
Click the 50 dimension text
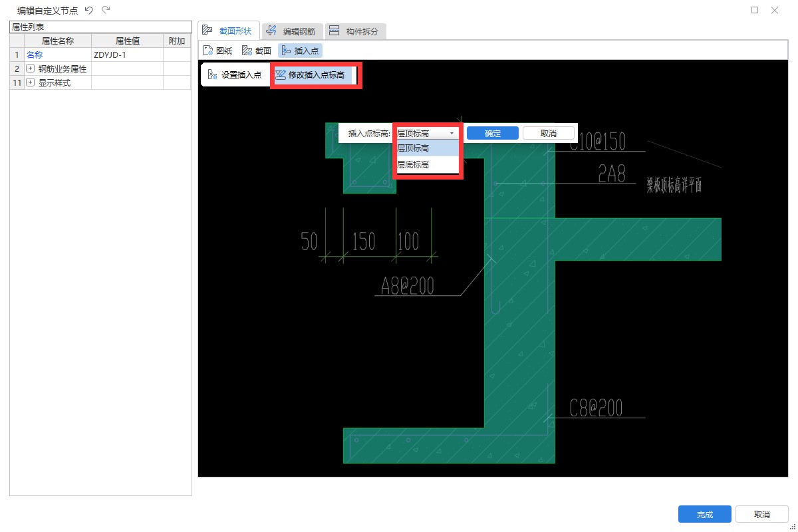coord(309,241)
